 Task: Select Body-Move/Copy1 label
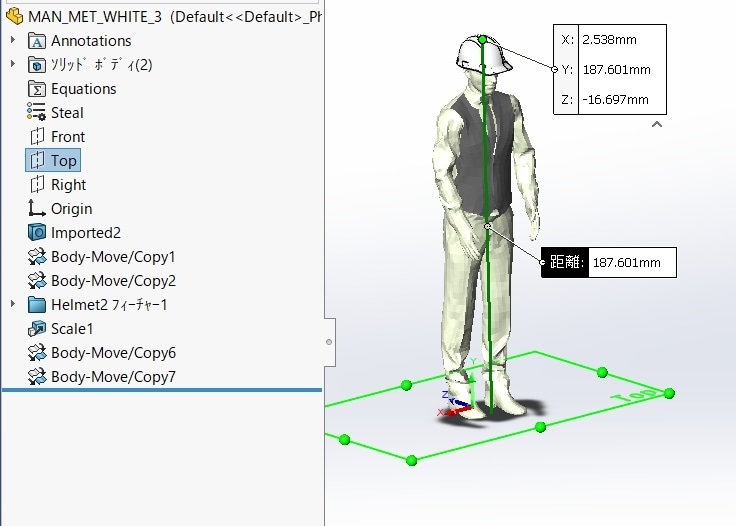point(113,257)
